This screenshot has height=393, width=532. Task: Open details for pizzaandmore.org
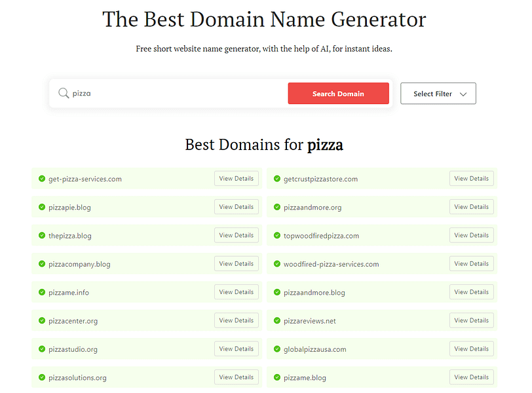(471, 206)
